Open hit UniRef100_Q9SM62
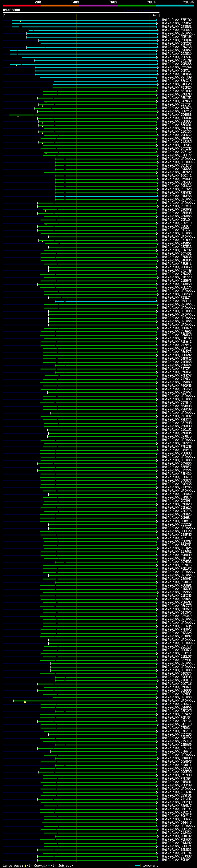Image resolution: width=197 pixels, height=868 pixels. [177, 23]
